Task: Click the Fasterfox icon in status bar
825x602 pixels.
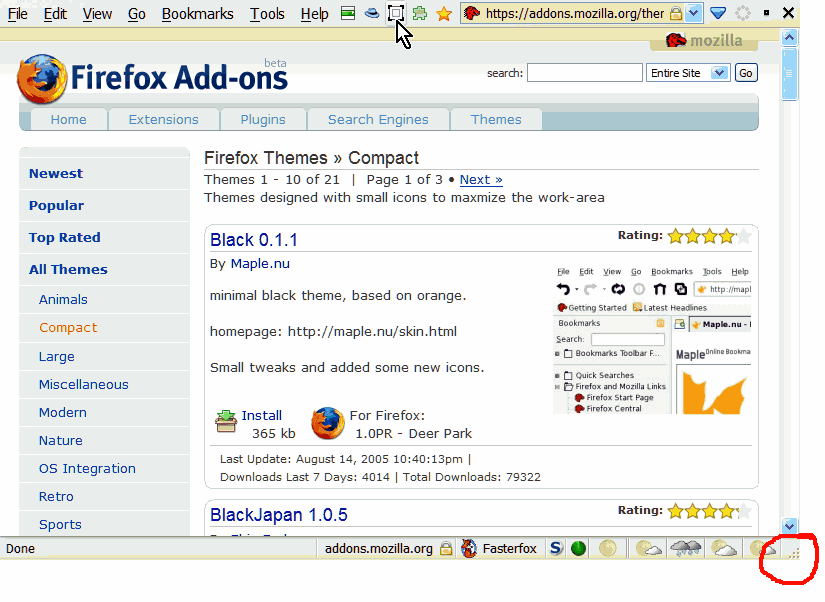Action: tap(468, 548)
